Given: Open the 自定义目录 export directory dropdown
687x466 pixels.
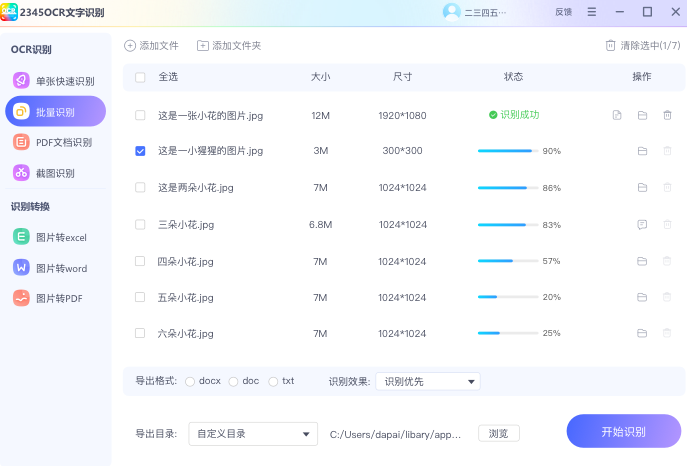Looking at the screenshot, I should click(253, 433).
